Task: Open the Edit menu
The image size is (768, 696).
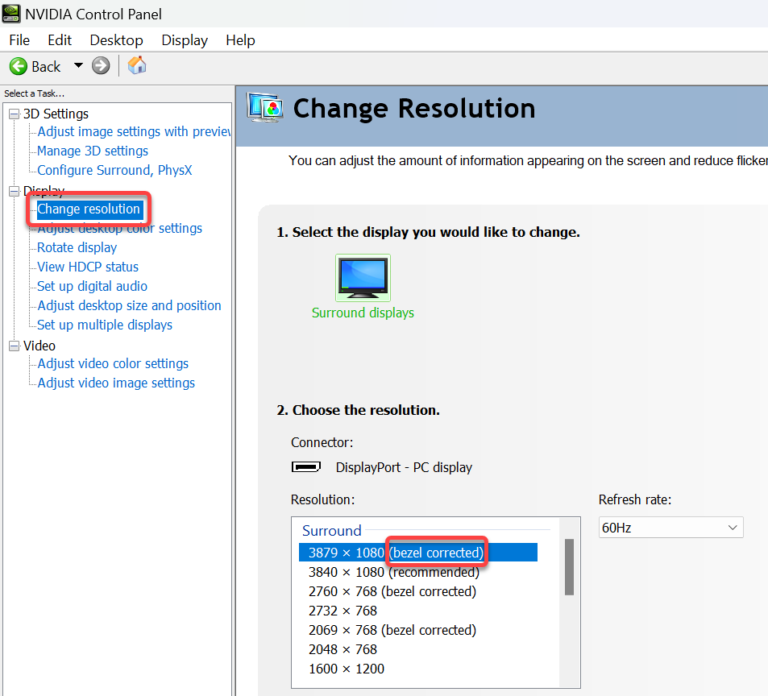Action: click(59, 40)
